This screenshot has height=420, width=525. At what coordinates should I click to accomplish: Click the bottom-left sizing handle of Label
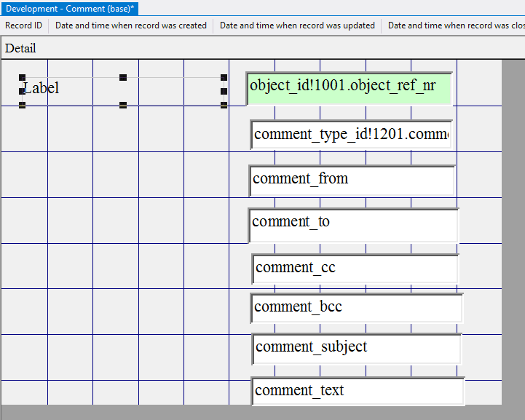[23, 105]
